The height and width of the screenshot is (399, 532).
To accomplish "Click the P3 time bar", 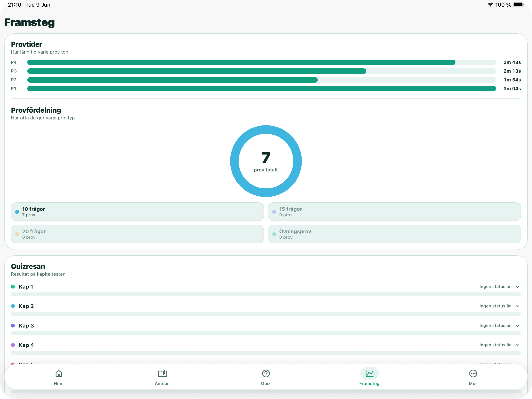I will [262, 71].
